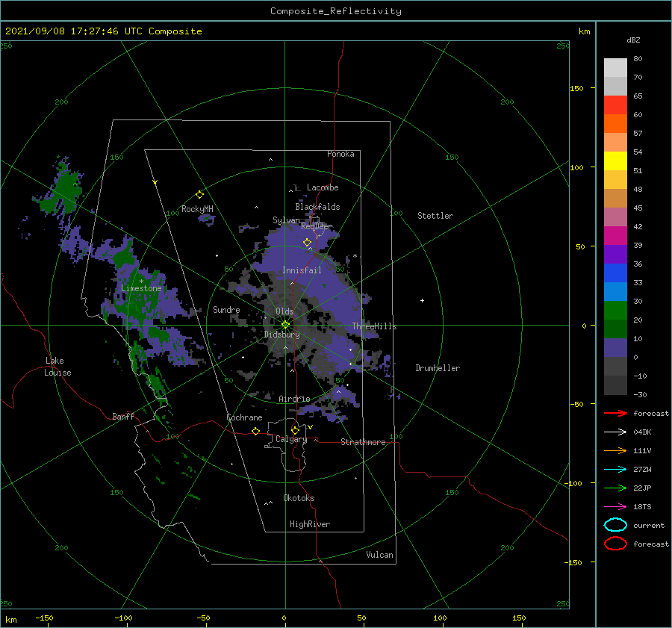Screen dimensions: 672x628
Task: Click the Sundre label on the map
Action: [x=226, y=310]
